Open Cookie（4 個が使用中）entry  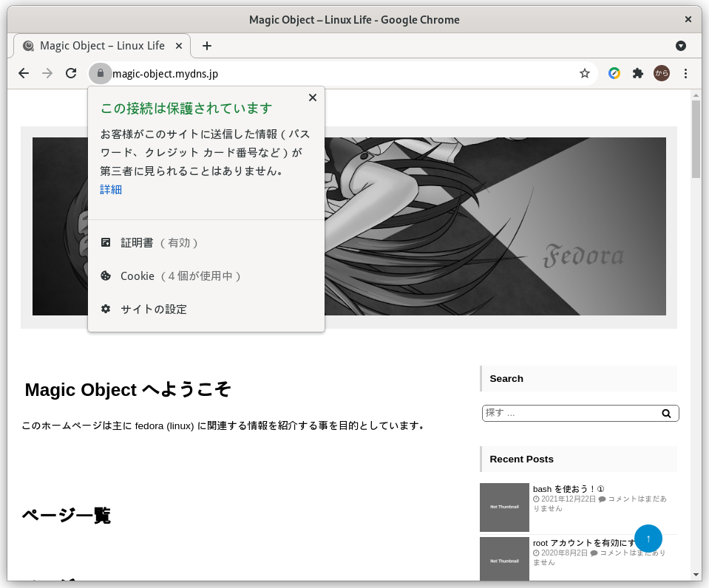point(206,276)
